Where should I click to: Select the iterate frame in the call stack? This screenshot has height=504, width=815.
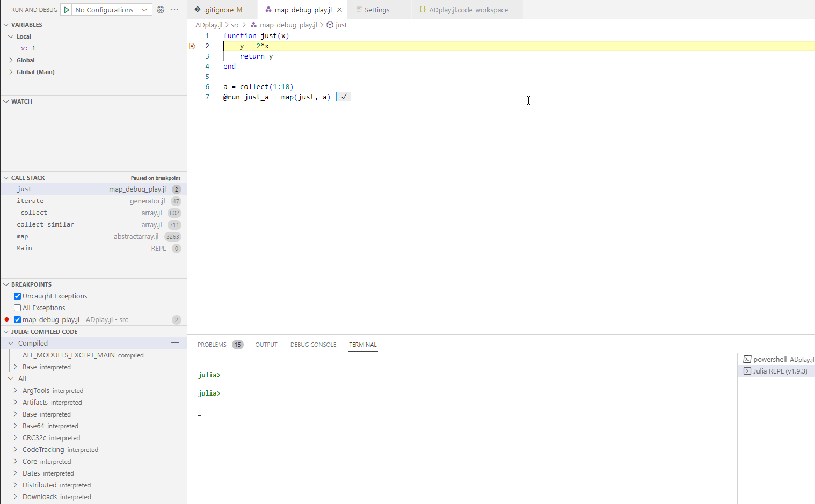[30, 200]
